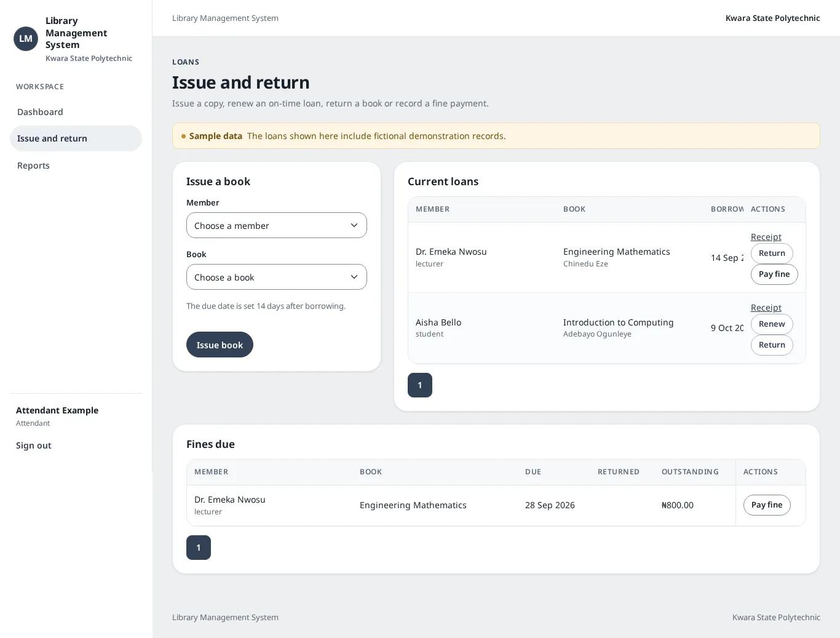This screenshot has height=638, width=840.
Task: Click the Library Management System header breadcrumb
Action: (225, 18)
